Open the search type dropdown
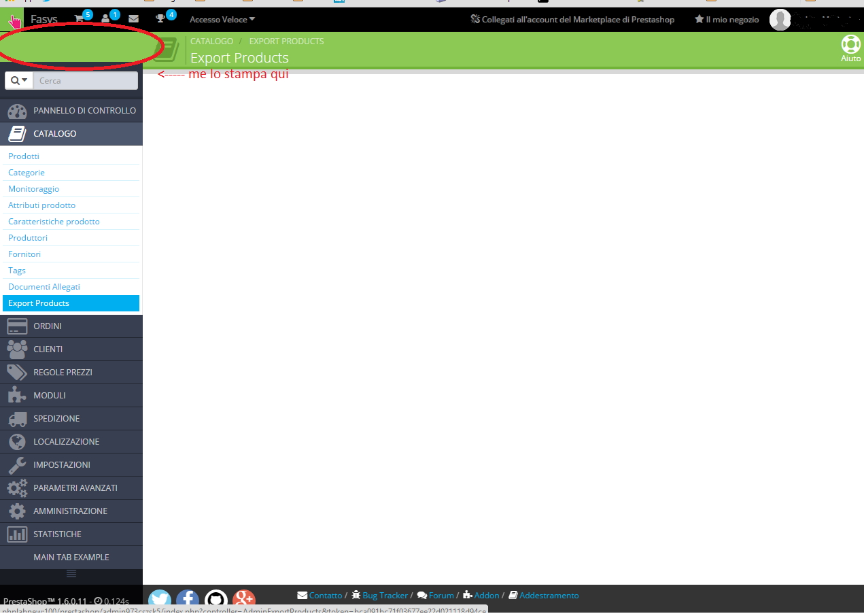Screen dimensions: 864x616 point(18,80)
